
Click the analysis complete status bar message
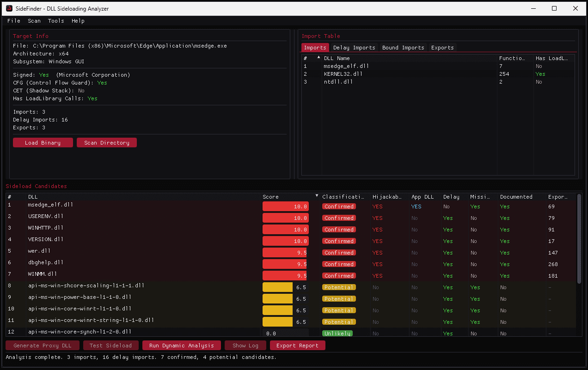coord(141,357)
